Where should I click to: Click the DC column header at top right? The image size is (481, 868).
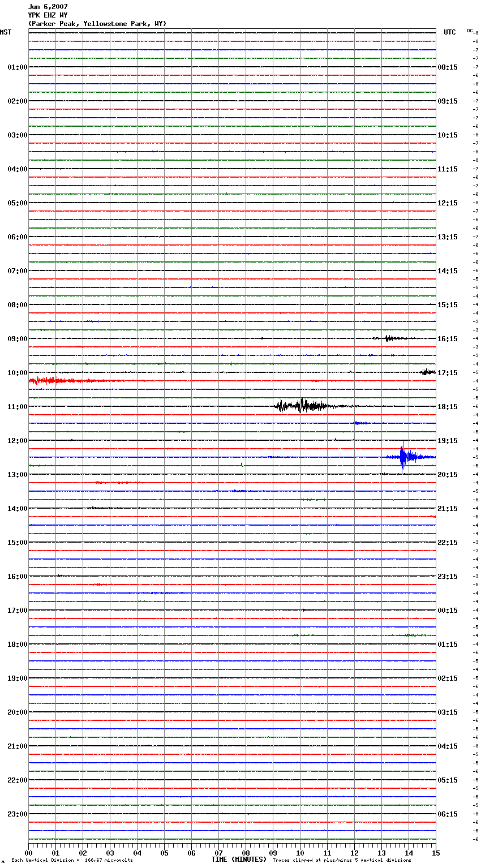(470, 31)
